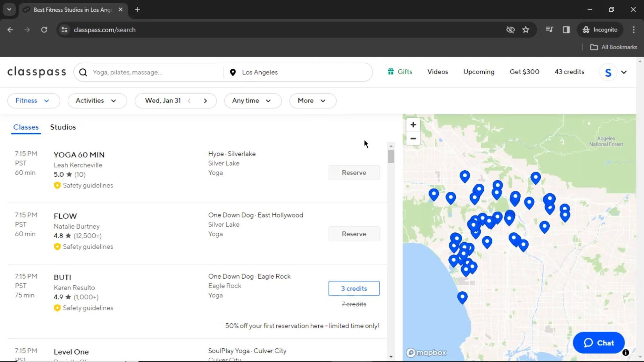
Task: Open One Down Dog · Eagle Rock studio
Action: [x=249, y=277]
